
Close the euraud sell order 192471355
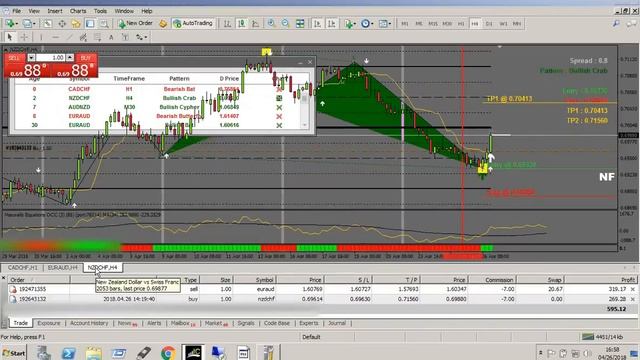coord(633,289)
